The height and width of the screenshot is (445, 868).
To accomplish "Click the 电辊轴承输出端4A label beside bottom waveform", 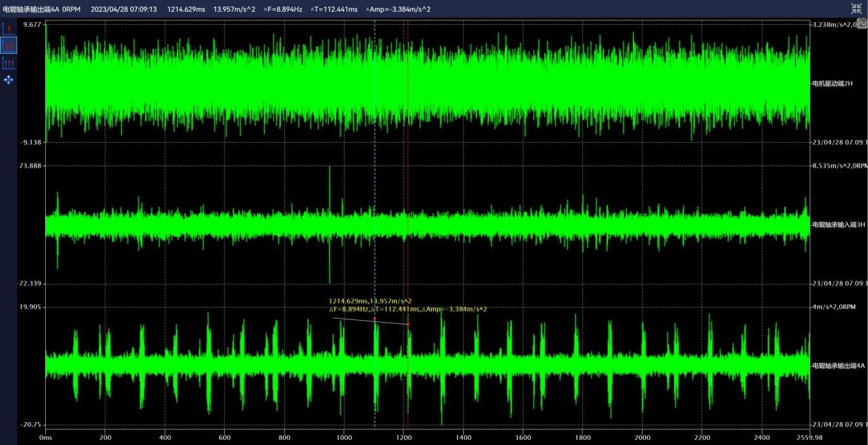I will coord(838,366).
